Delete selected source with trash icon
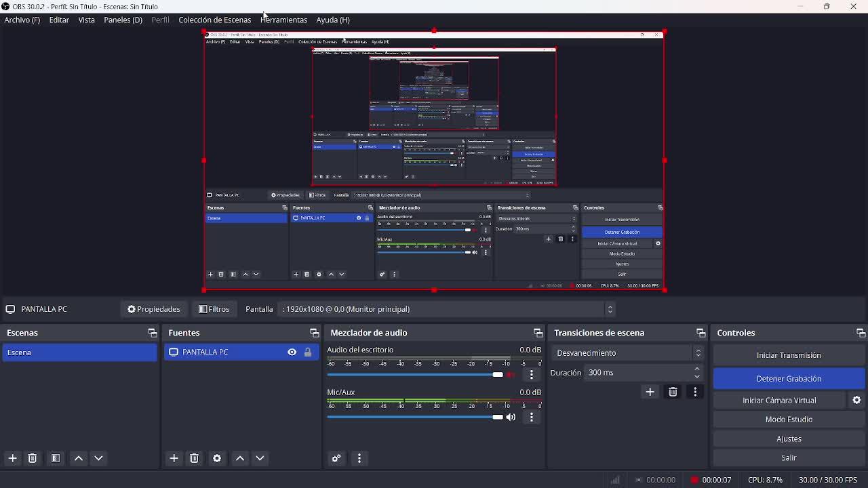 pyautogui.click(x=194, y=458)
